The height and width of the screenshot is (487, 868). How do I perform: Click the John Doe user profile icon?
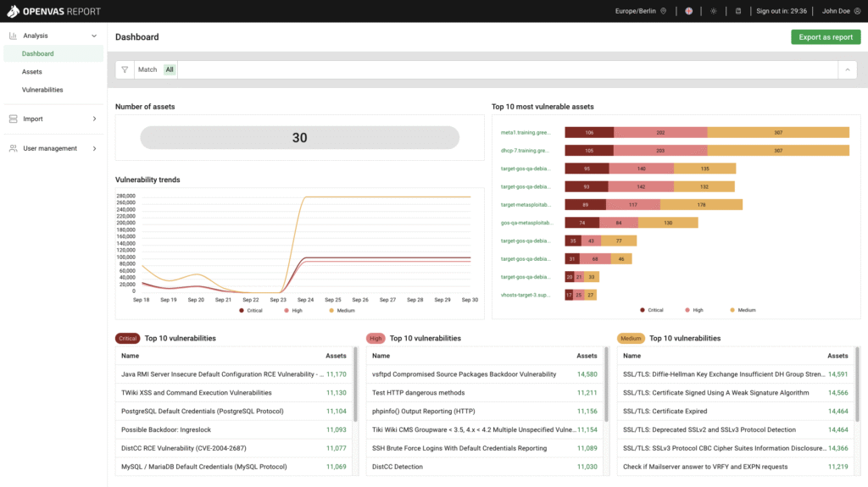[x=856, y=11]
